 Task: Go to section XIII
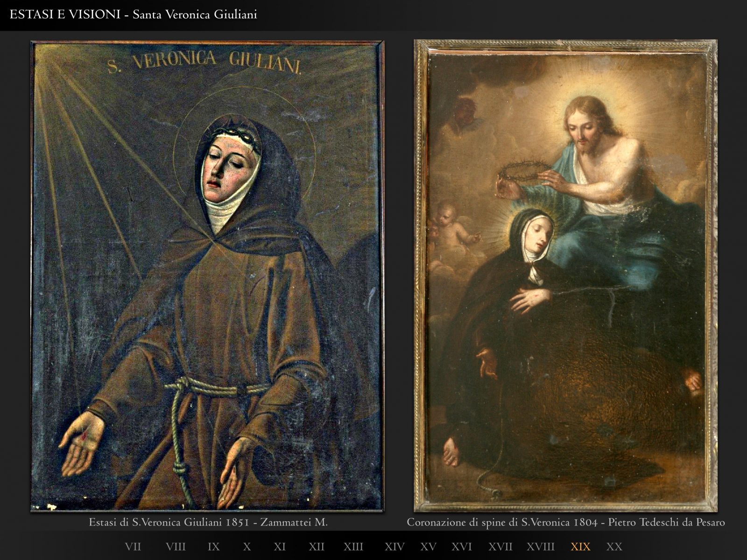(353, 546)
